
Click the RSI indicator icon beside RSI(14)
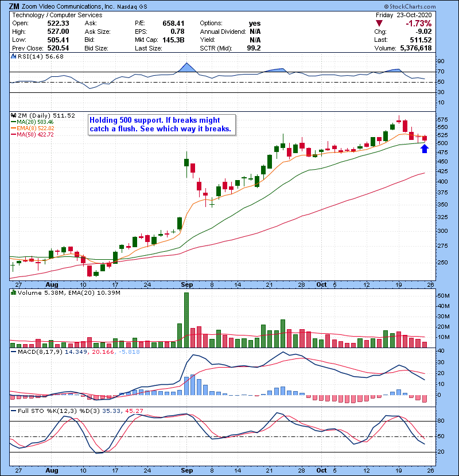pos(13,56)
